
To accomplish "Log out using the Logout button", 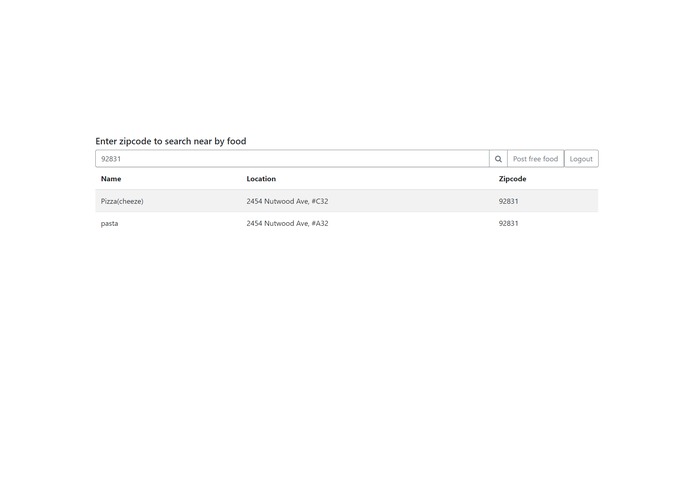I will [x=581, y=159].
